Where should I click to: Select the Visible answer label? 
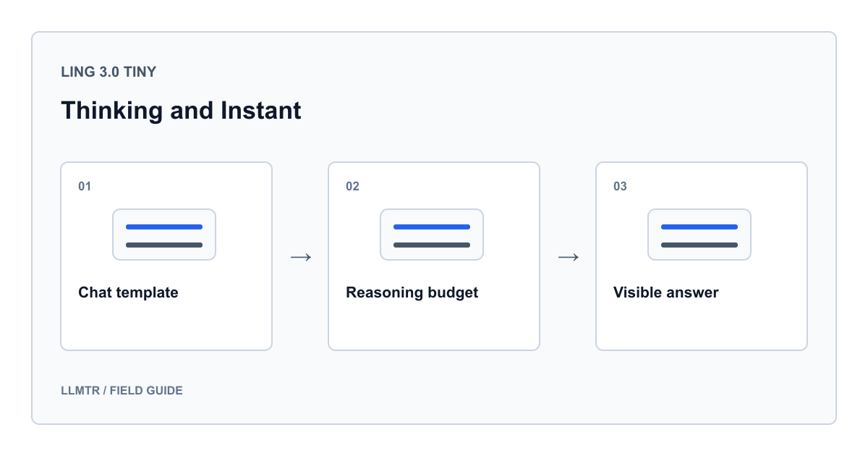click(666, 292)
